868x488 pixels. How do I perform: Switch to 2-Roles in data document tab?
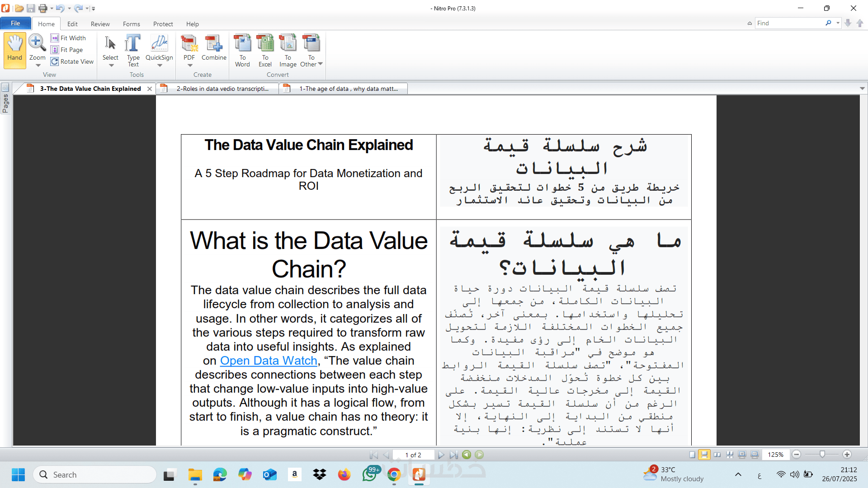(222, 89)
